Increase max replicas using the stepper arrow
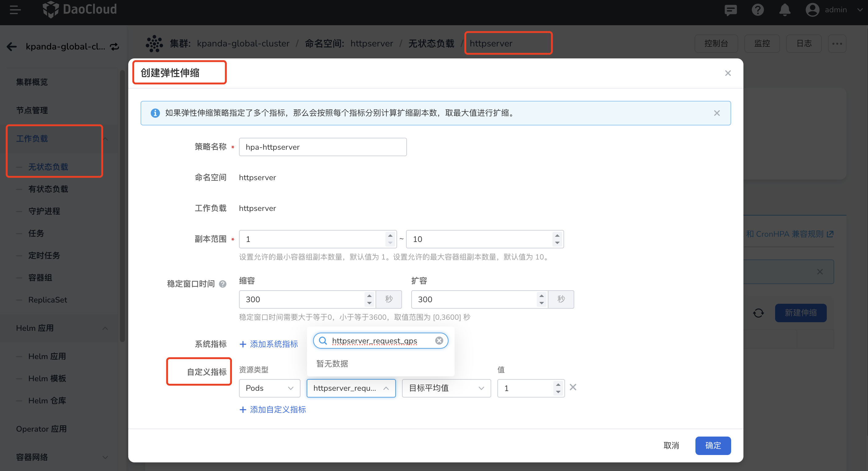 point(557,235)
